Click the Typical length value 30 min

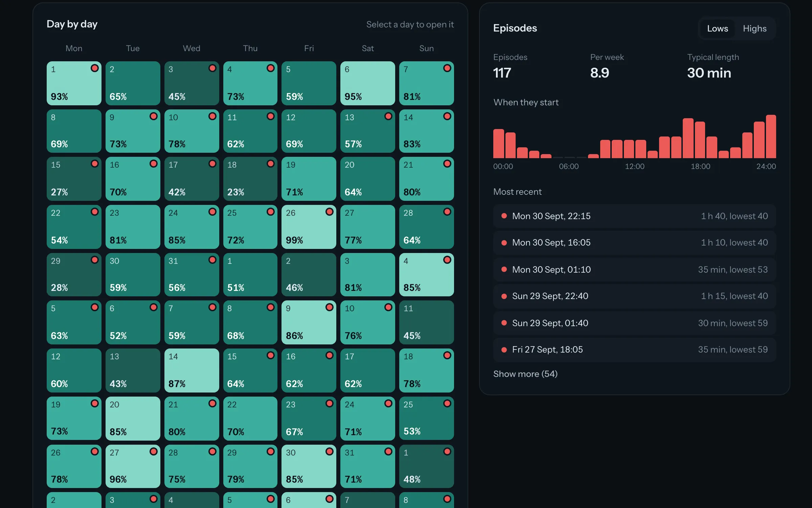pyautogui.click(x=709, y=73)
